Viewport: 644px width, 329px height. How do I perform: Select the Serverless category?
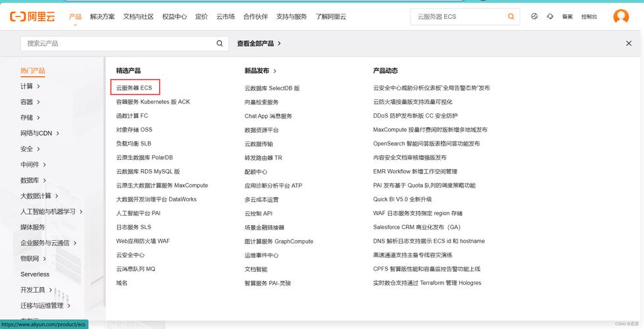click(x=35, y=274)
